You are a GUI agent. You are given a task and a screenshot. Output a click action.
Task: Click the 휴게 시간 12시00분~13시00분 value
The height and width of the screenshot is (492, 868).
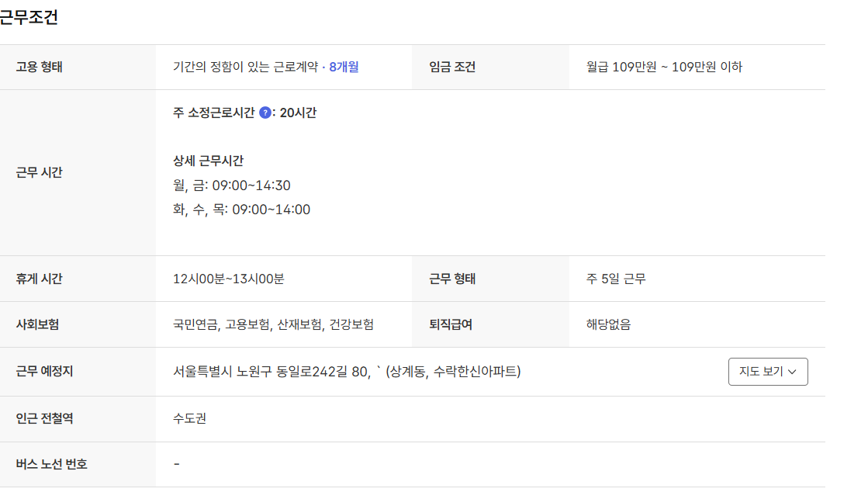229,279
